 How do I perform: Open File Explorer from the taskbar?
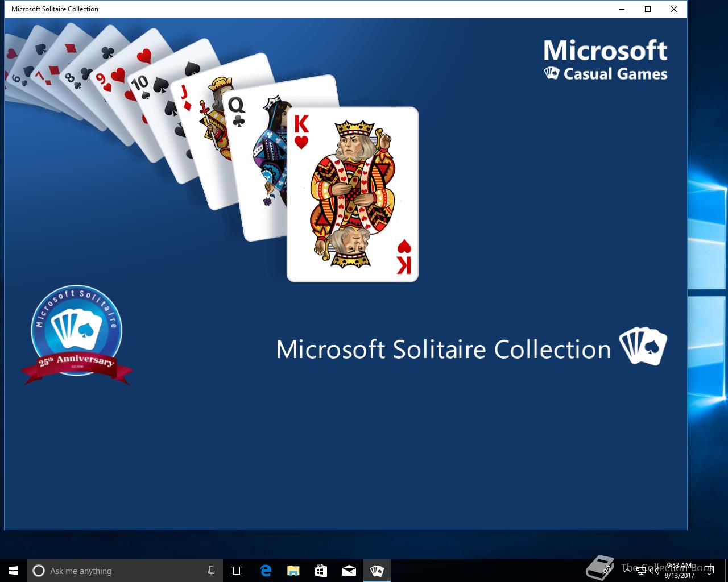pyautogui.click(x=293, y=571)
